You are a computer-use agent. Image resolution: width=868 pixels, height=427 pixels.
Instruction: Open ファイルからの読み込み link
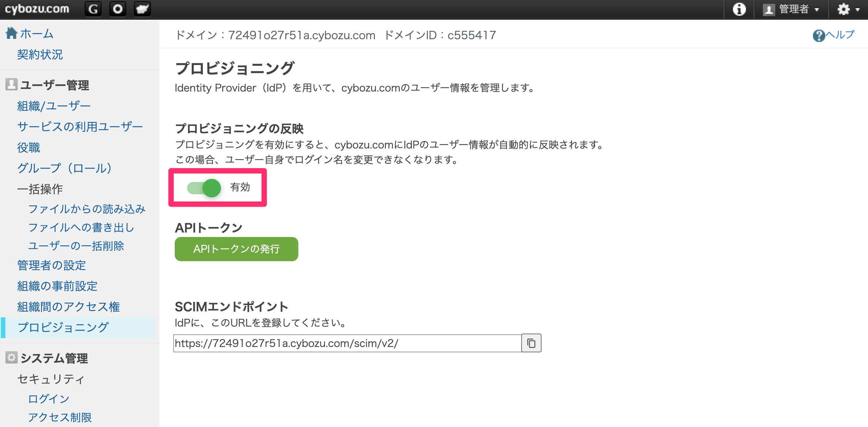[87, 209]
